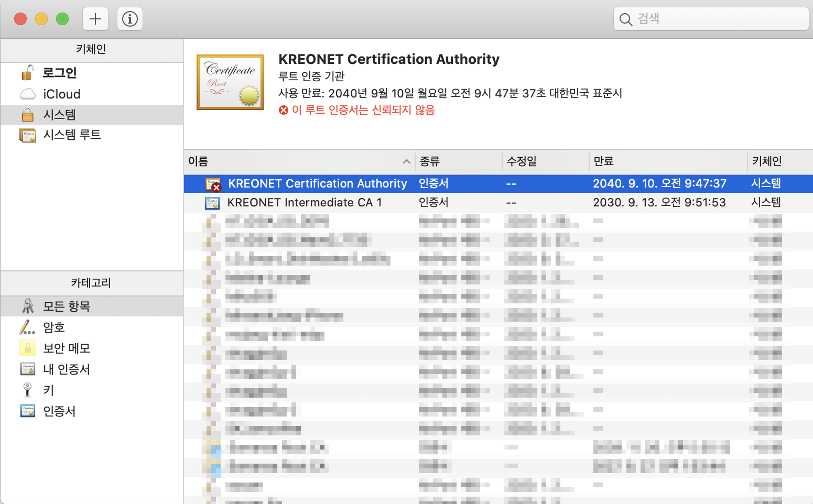813x504 pixels.
Task: Click the large Certificate Root thumbnail
Action: pos(230,82)
